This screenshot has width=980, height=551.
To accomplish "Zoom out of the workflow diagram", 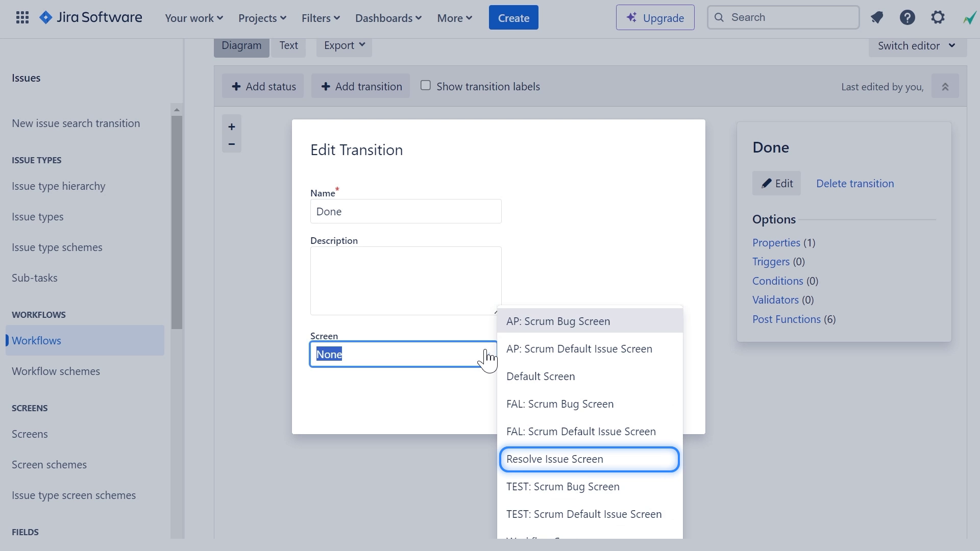I will (232, 144).
